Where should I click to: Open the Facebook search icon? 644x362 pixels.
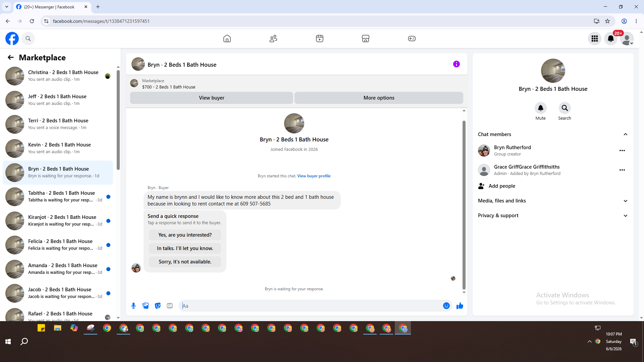click(x=28, y=39)
